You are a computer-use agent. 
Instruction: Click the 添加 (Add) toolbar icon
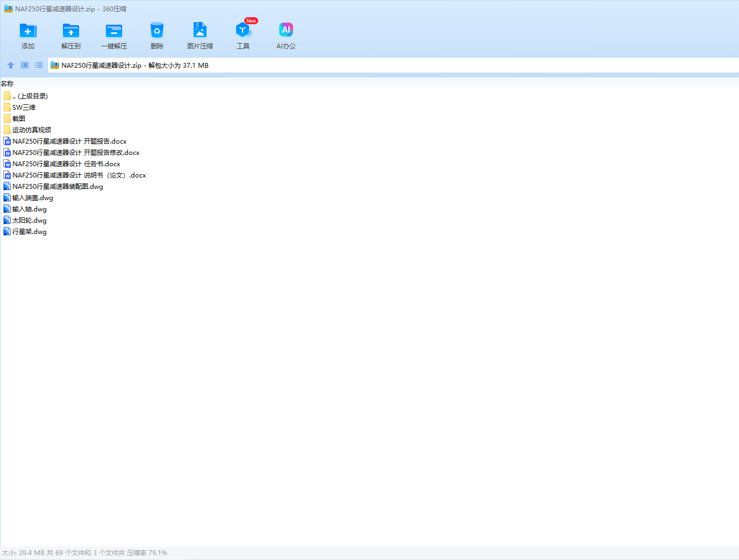(x=28, y=31)
